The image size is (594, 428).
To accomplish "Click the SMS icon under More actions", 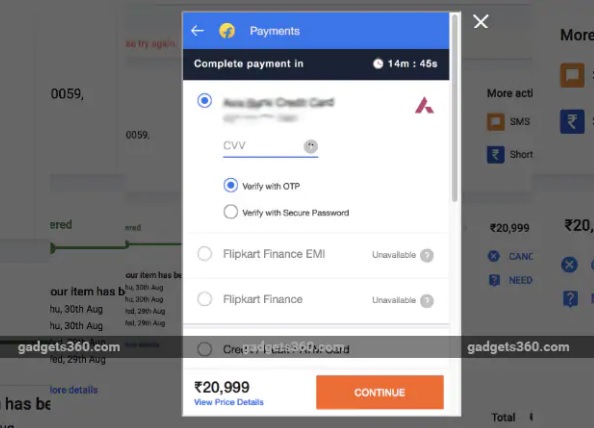I will [x=496, y=122].
